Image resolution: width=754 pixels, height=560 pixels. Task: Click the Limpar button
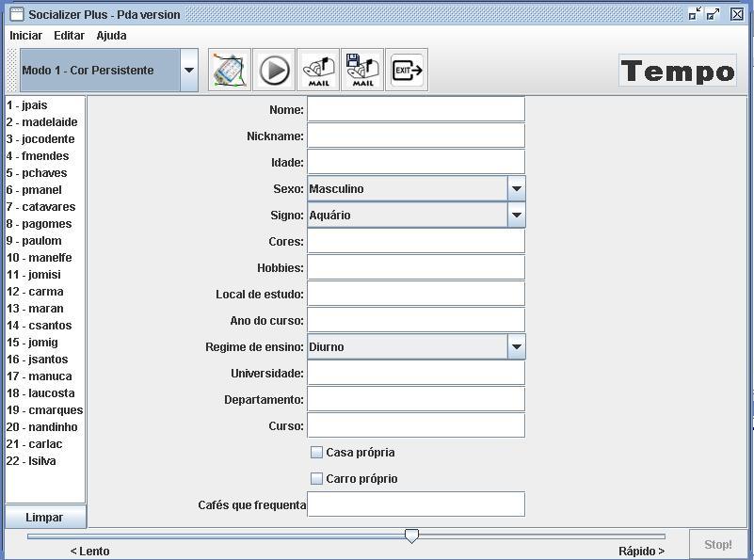[45, 518]
